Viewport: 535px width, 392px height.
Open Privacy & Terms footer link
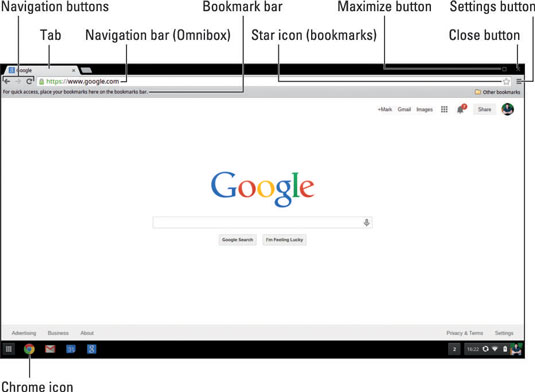pyautogui.click(x=465, y=333)
